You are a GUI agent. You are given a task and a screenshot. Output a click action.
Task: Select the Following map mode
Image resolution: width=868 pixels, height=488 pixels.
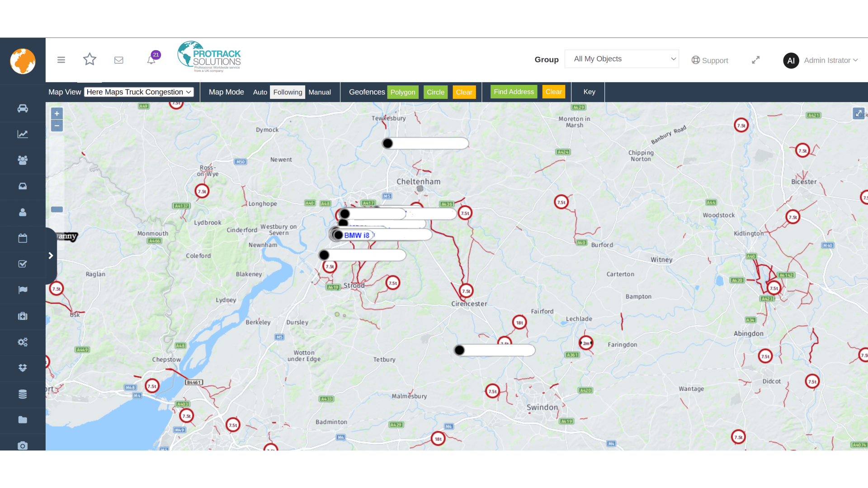[288, 92]
